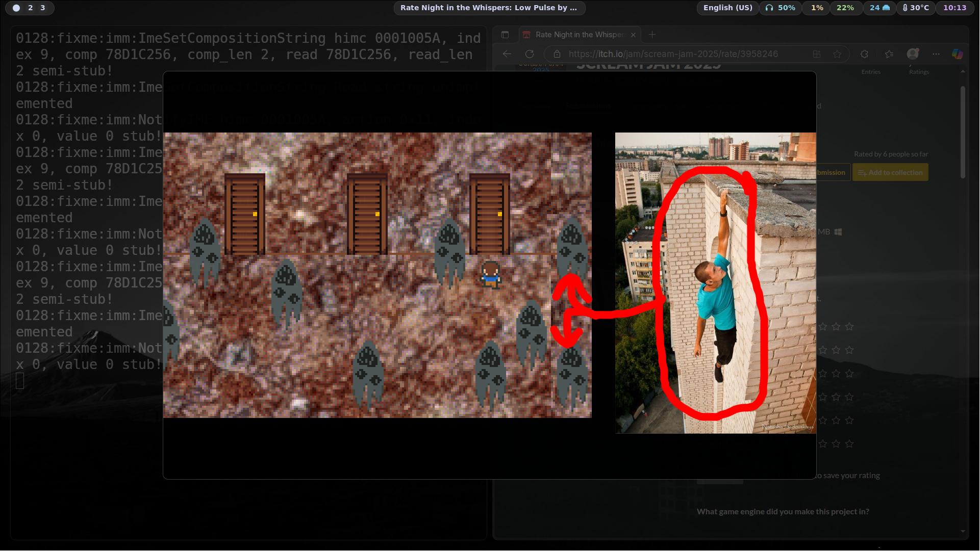Screen dimensions: 980x551
Task: Reload the itch.io page
Action: pos(530,54)
